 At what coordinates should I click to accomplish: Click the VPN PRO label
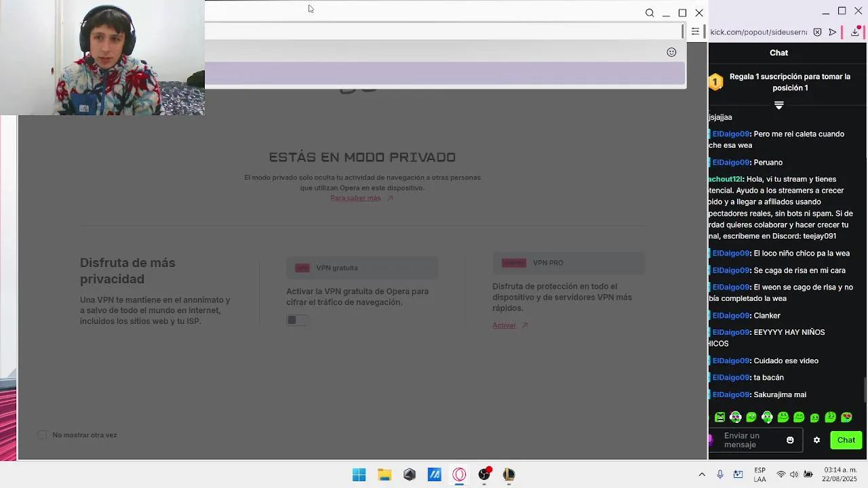click(x=548, y=263)
